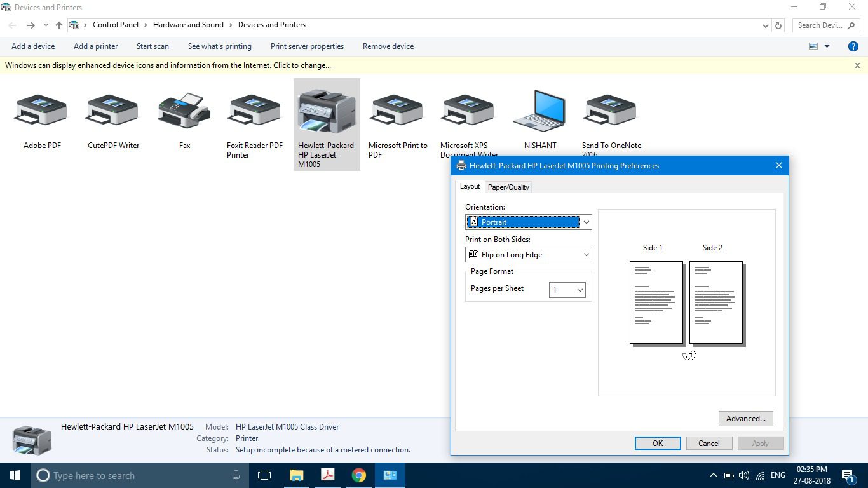Click Add a printer in toolbar

[95, 46]
